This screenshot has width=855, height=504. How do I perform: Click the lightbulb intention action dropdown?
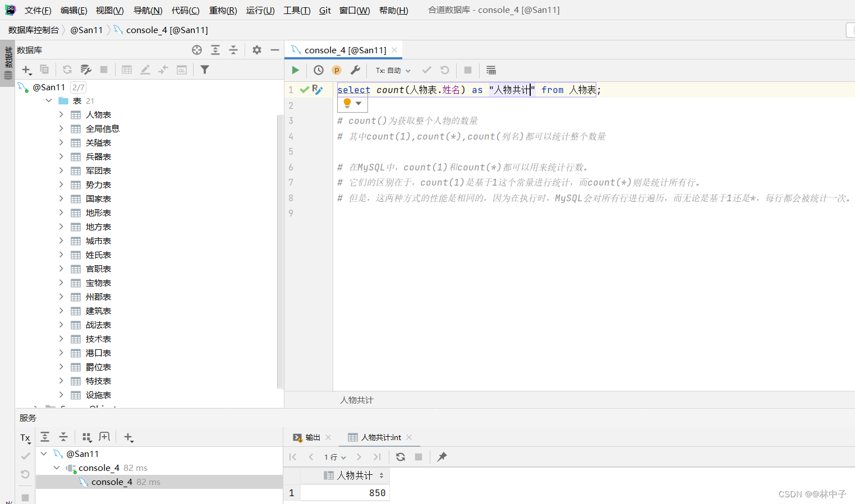tap(352, 103)
